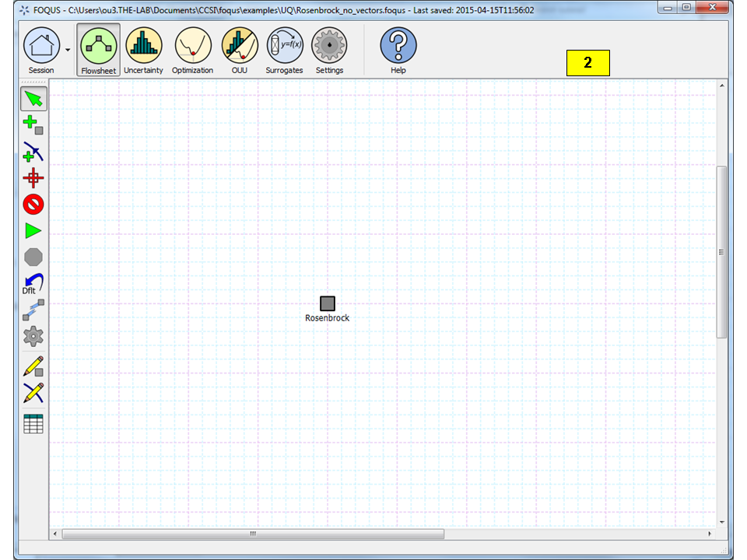747x560 pixels.
Task: Click the red circle-slash delete icon
Action: point(33,205)
